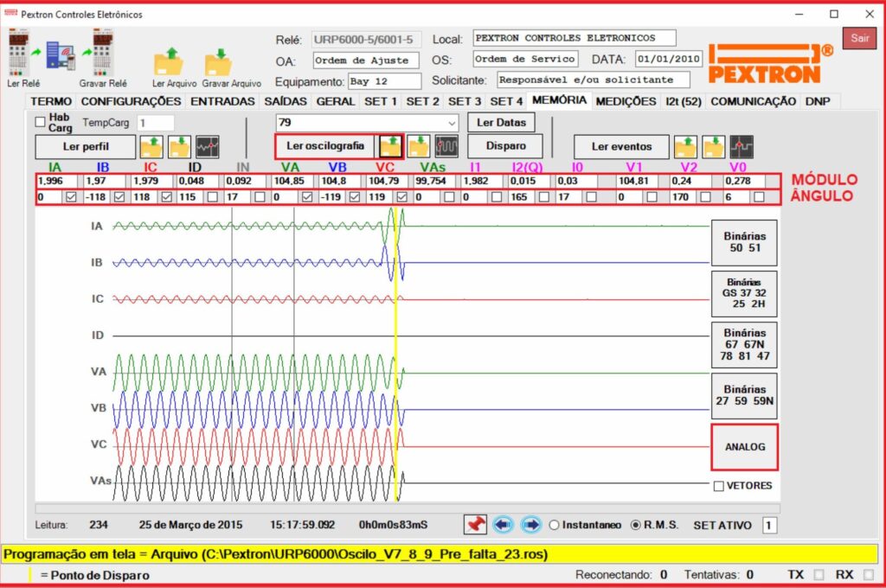Show oscillography waveform icon

click(x=446, y=146)
